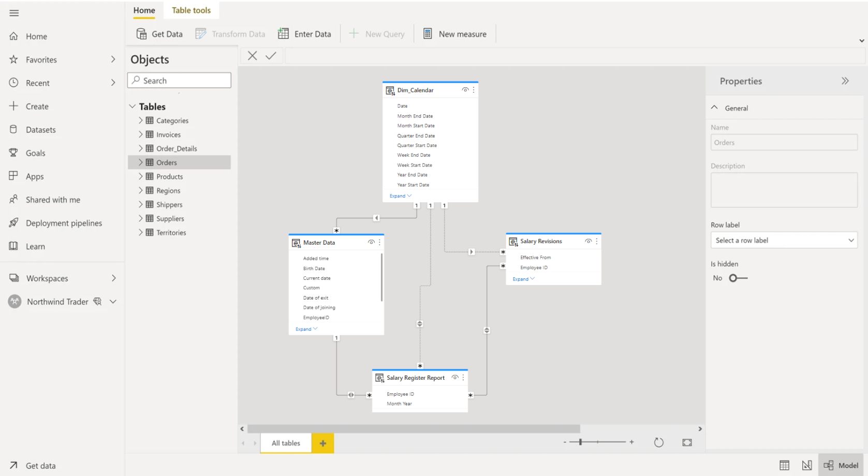Click inside the Objects search field

pyautogui.click(x=179, y=80)
